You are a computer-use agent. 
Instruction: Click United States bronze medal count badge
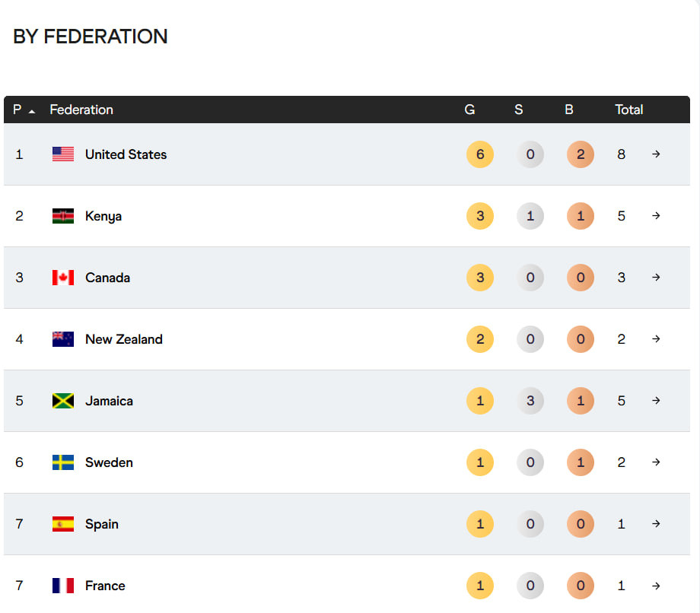[x=581, y=154]
